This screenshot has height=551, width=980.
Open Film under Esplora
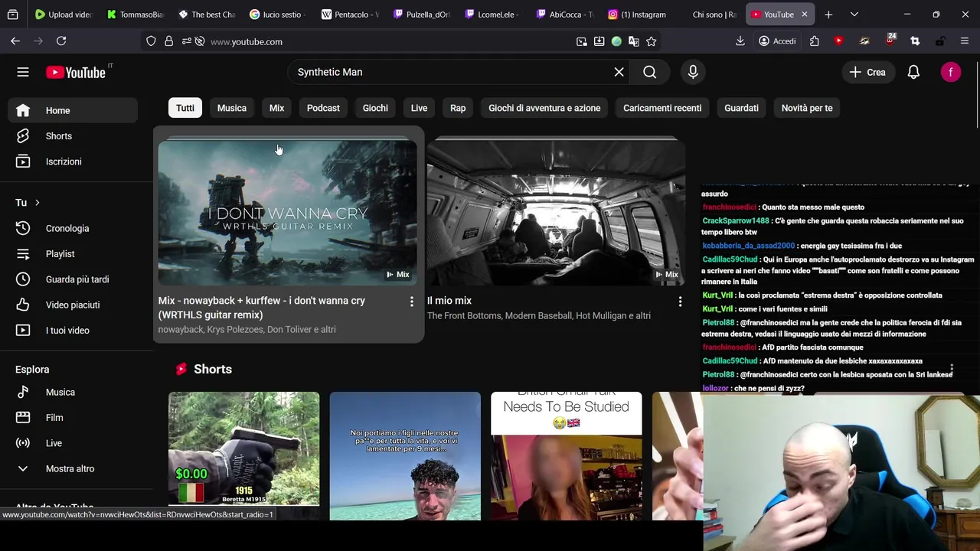point(73,418)
